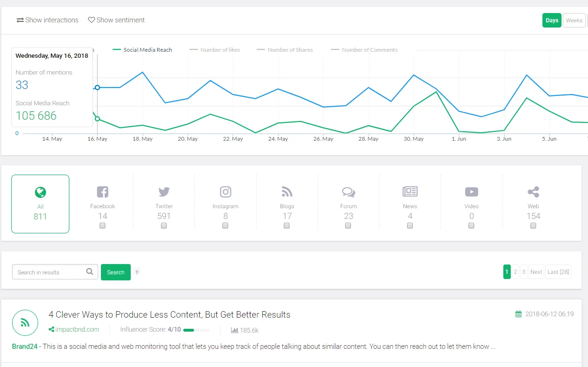
Task: Enable the Facebook filter checkbox
Action: click(102, 225)
